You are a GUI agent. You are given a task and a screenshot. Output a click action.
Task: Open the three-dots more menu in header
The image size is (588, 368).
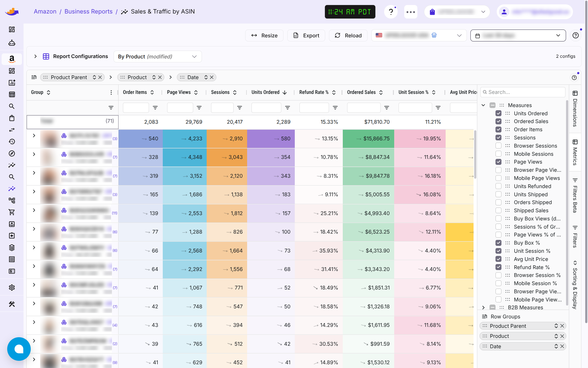[x=411, y=12]
